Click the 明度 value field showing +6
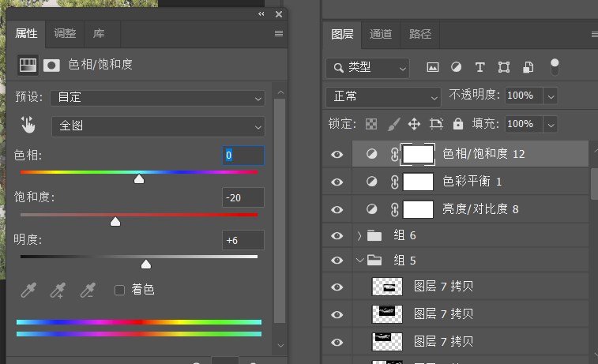598x364 pixels. coord(243,241)
